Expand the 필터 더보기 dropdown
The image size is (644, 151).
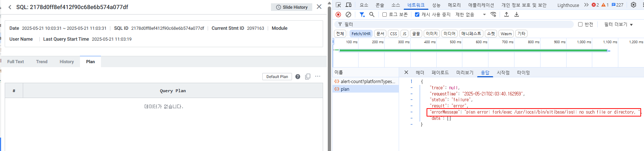tap(618, 24)
